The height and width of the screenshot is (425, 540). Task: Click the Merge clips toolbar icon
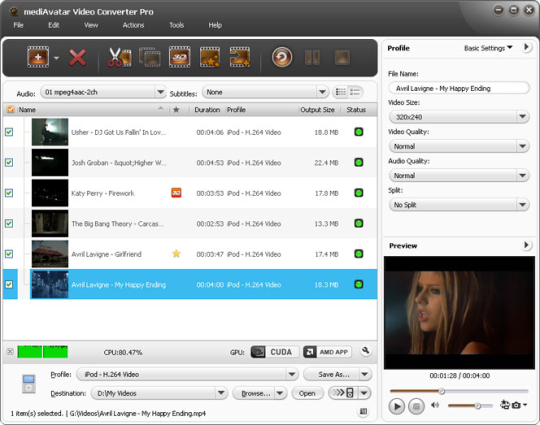[x=150, y=57]
